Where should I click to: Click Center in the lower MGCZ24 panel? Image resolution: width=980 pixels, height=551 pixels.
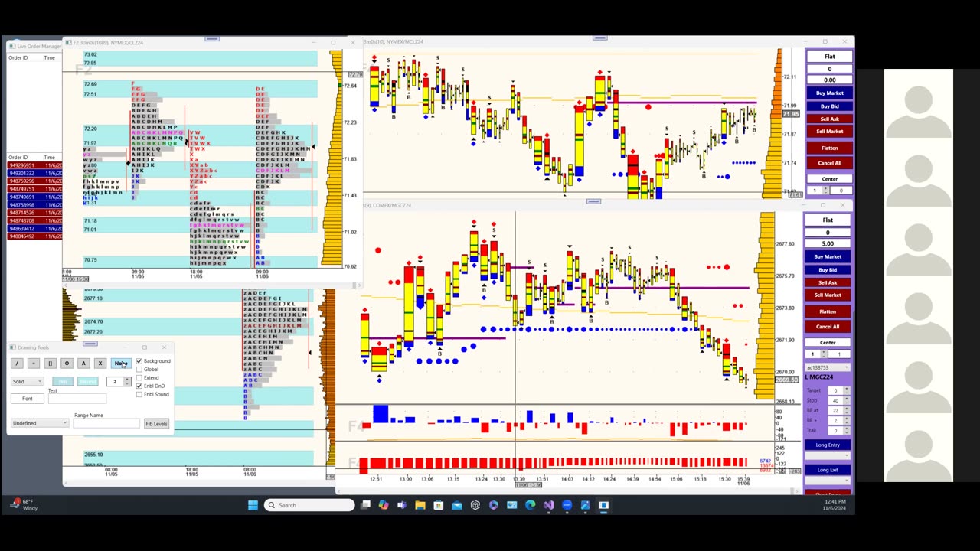click(x=828, y=343)
